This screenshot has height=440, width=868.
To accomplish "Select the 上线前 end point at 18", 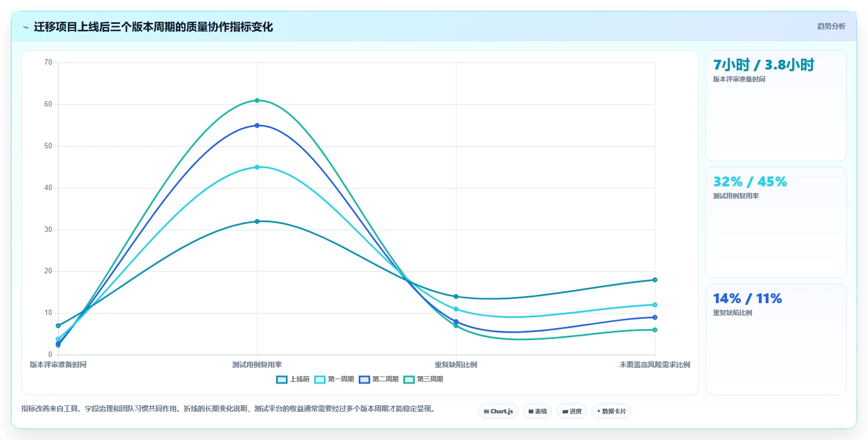I will (x=655, y=280).
